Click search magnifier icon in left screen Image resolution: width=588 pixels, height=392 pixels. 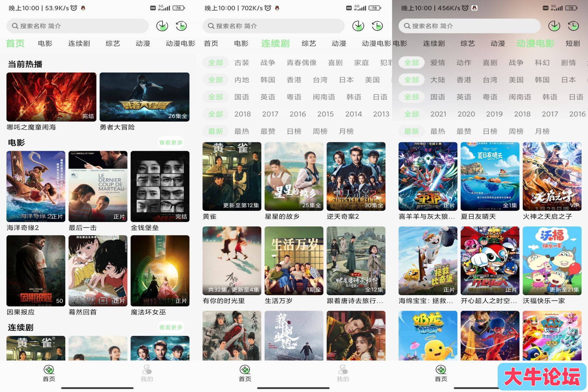15,26
